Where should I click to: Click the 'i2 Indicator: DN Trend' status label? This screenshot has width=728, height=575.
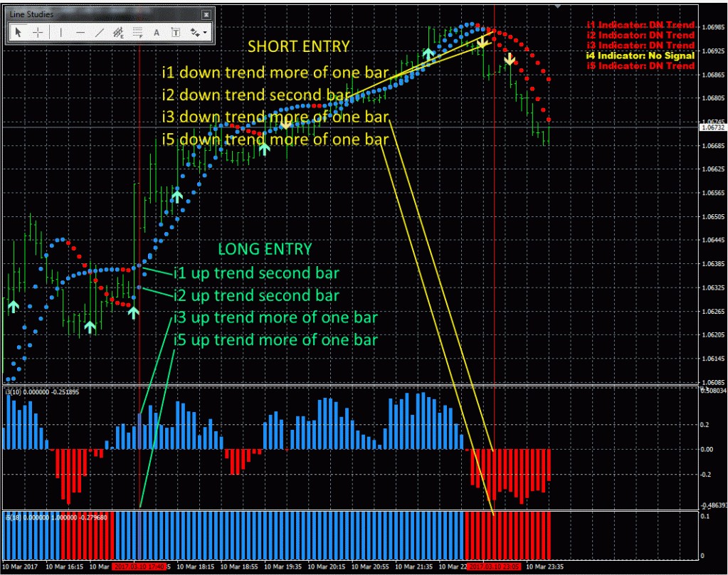point(640,36)
